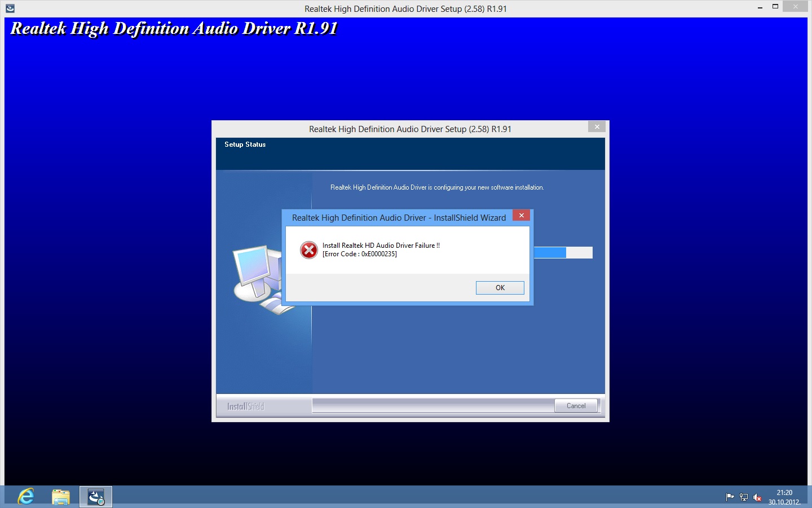Open the Action Center flag icon
The height and width of the screenshot is (508, 812).
[730, 497]
